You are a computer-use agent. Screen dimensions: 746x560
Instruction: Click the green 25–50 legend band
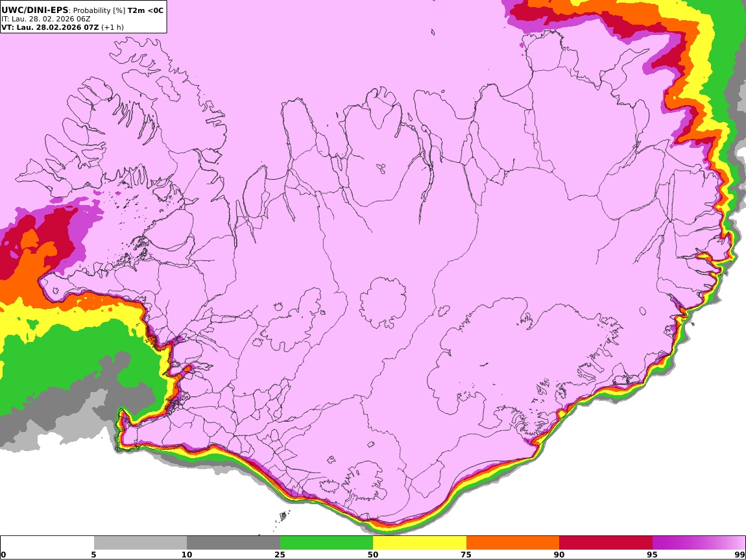(326, 543)
